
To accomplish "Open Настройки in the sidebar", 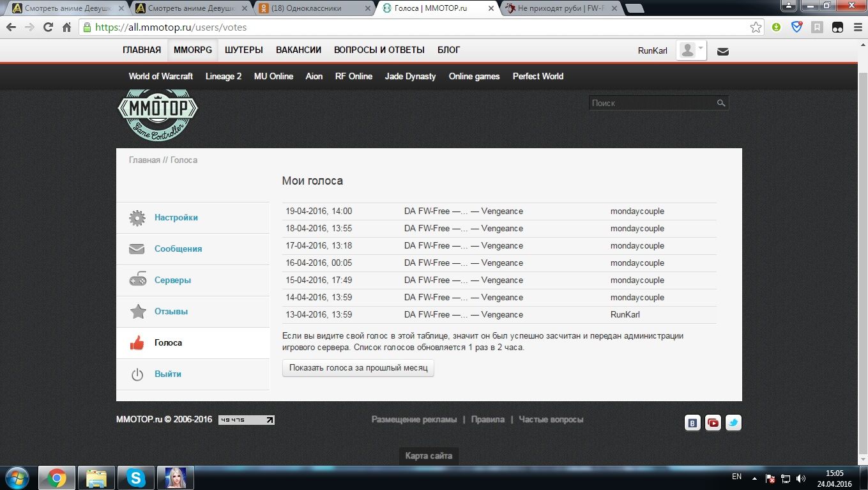I will coord(176,218).
